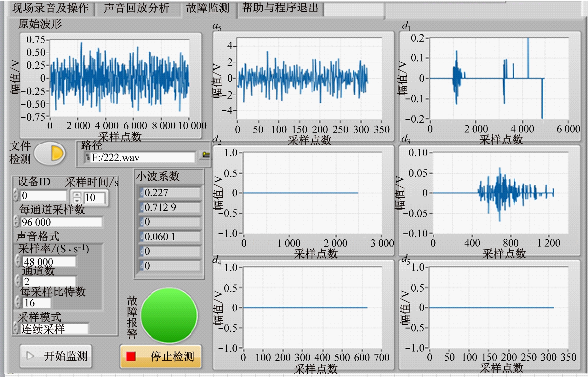The width and height of the screenshot is (588, 378).
Task: Toggle the yellow 文件检测 switch button
Action: coord(50,154)
